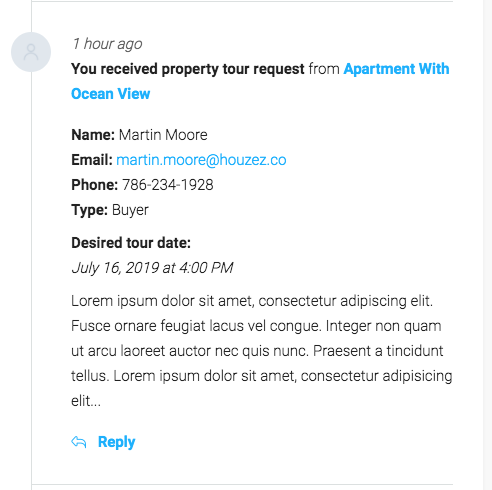Click the gray user avatar placeholder icon
This screenshot has width=492, height=490.
(x=31, y=52)
